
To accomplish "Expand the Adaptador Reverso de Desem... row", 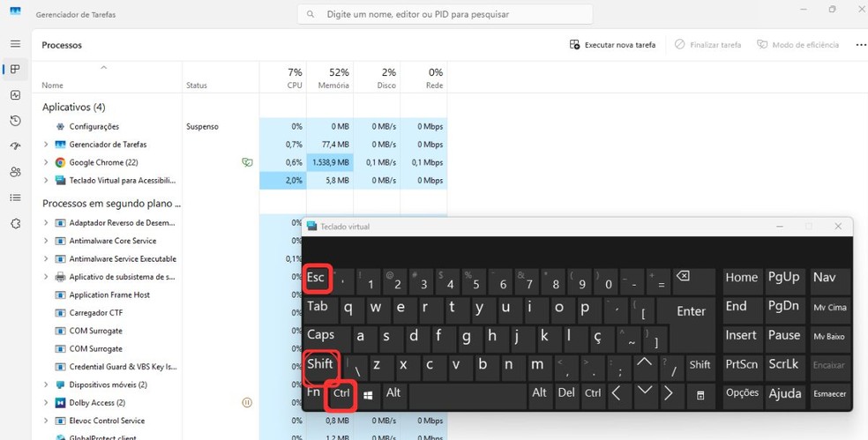I will (x=46, y=223).
